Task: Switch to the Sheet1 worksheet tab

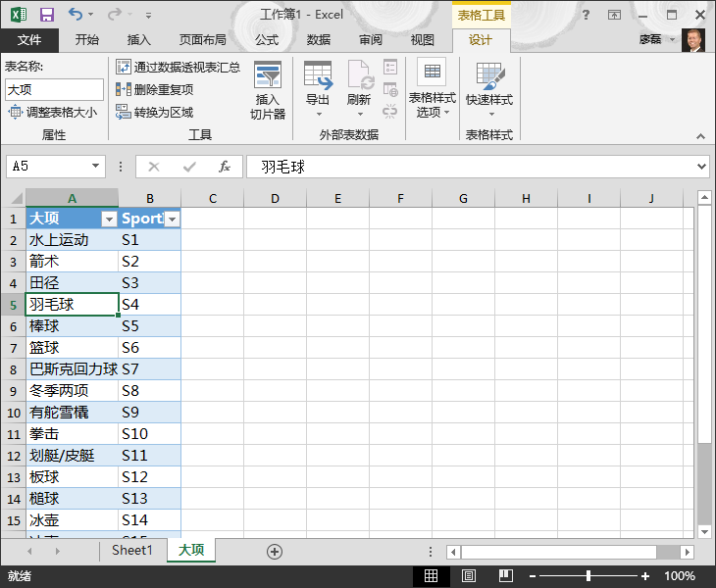Action: (x=132, y=551)
